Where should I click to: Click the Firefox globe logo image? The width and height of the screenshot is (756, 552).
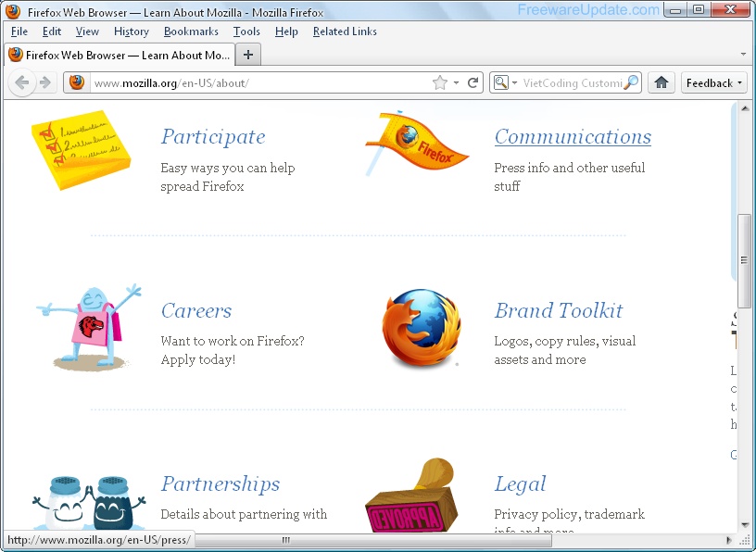point(422,328)
